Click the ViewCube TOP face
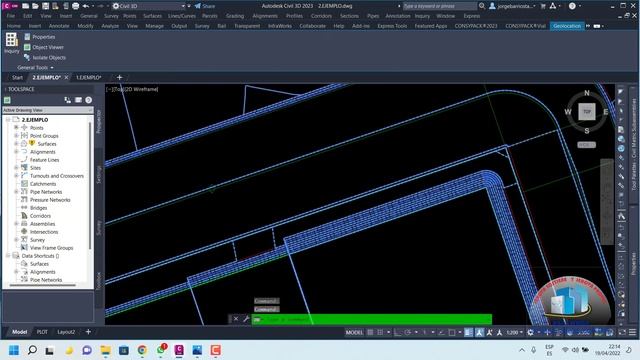This screenshot has width=640, height=360. click(x=587, y=111)
